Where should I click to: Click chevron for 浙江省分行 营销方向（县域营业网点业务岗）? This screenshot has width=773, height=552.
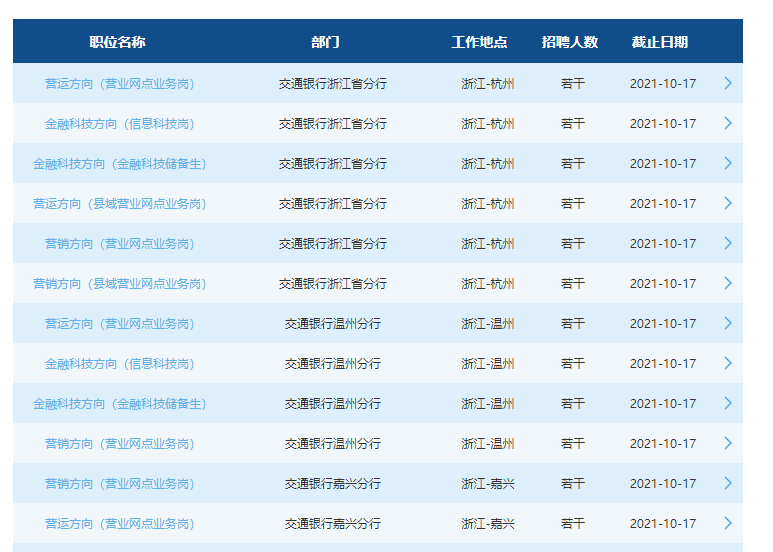point(727,283)
